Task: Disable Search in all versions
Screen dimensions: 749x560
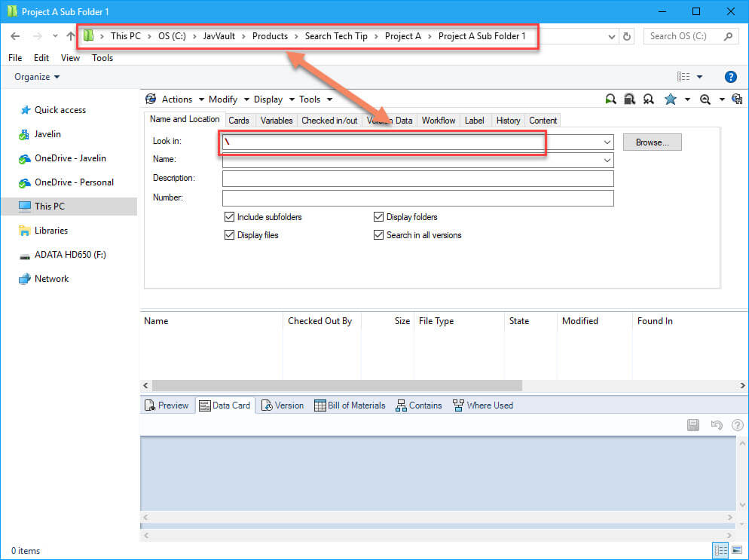Action: click(378, 234)
